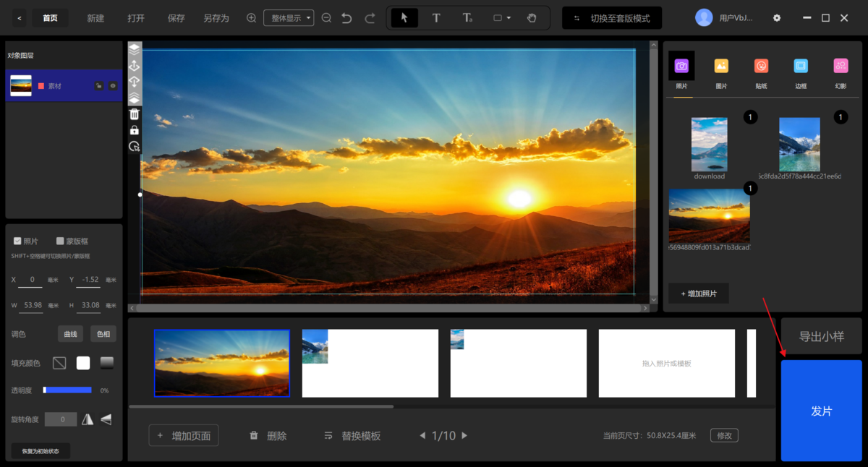Image resolution: width=868 pixels, height=467 pixels.
Task: Open the 整体显示 zoom dropdown
Action: pyautogui.click(x=289, y=18)
